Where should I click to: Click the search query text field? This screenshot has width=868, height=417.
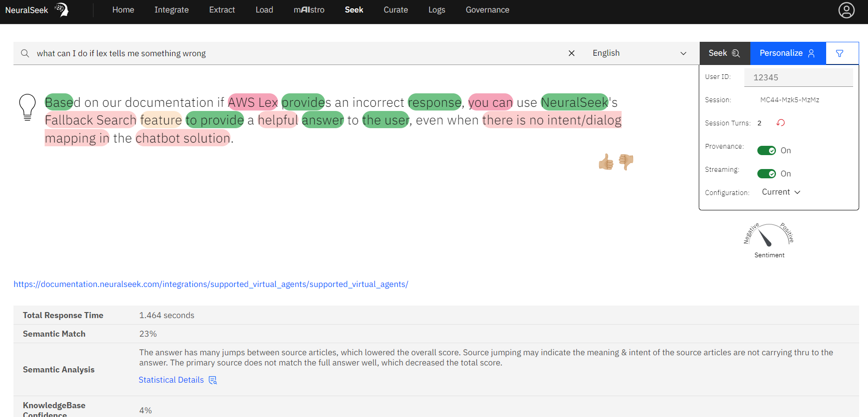298,53
